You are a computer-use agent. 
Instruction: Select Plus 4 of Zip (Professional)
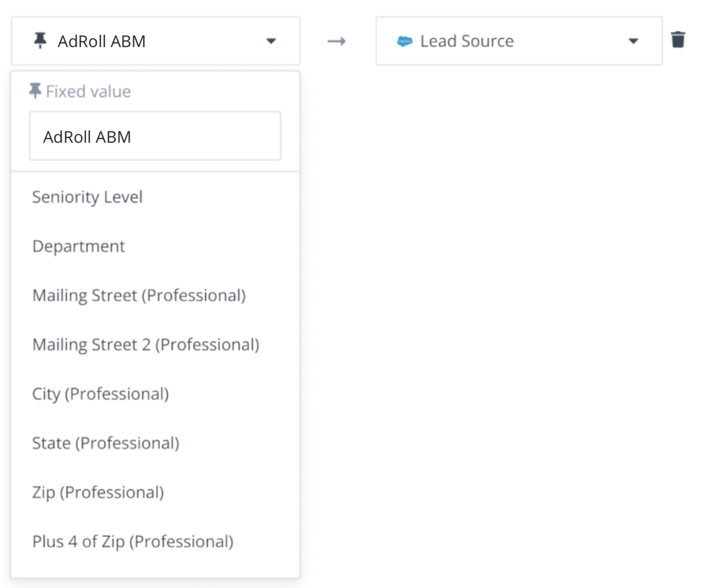coord(133,541)
